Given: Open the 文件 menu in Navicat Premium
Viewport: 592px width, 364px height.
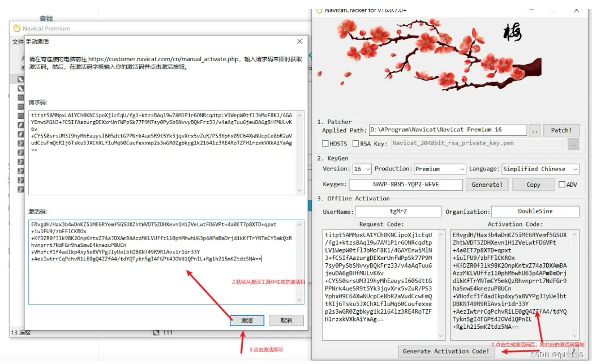Looking at the screenshot, I should [18, 41].
